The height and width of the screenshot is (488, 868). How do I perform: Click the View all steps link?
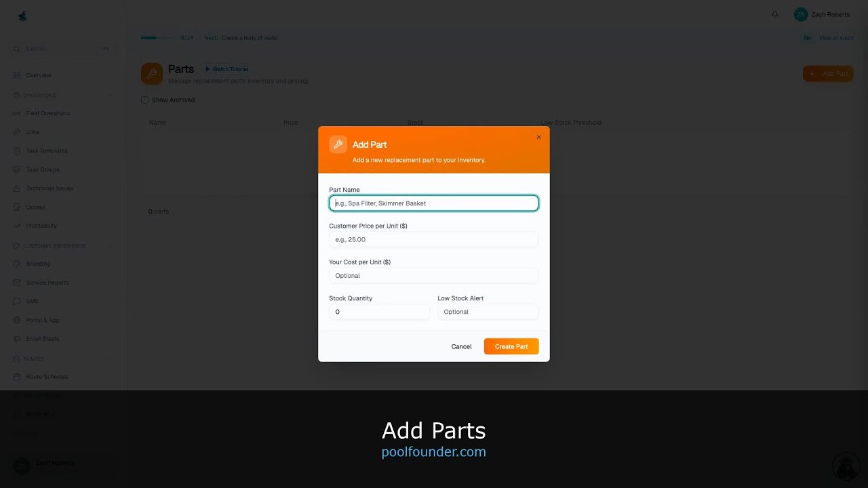[x=836, y=38]
